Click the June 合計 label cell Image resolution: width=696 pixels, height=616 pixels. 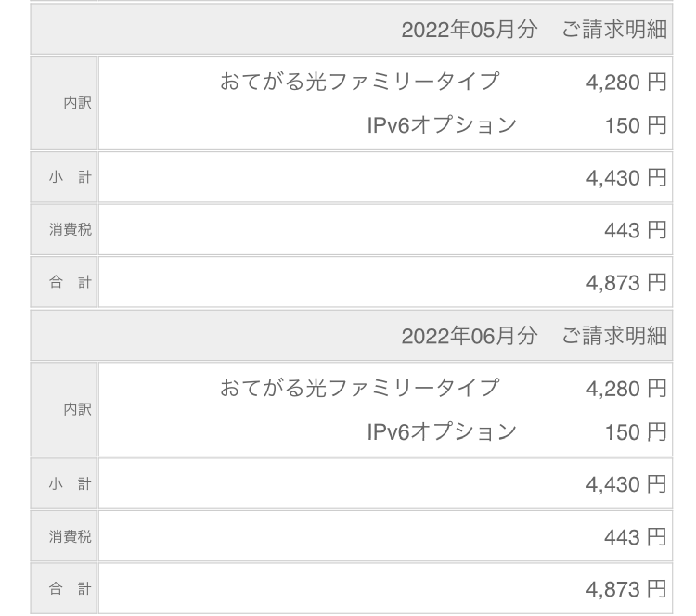[x=64, y=589]
